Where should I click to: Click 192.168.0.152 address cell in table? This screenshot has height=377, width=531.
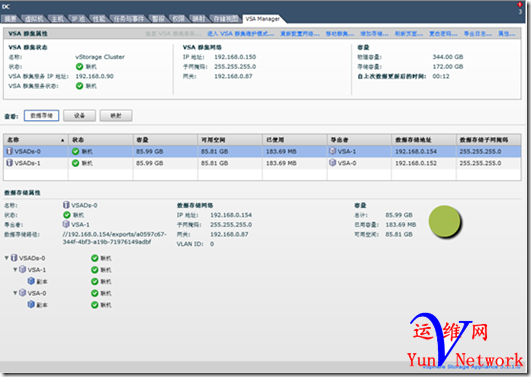[416, 163]
